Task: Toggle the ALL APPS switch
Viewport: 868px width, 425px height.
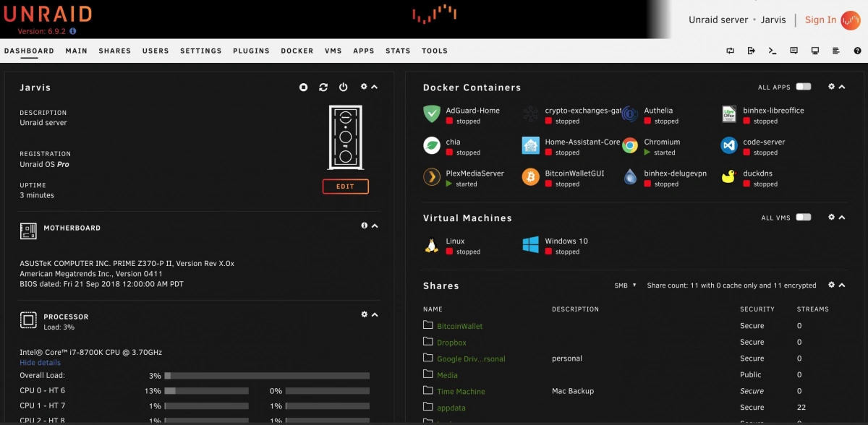Action: tap(803, 87)
